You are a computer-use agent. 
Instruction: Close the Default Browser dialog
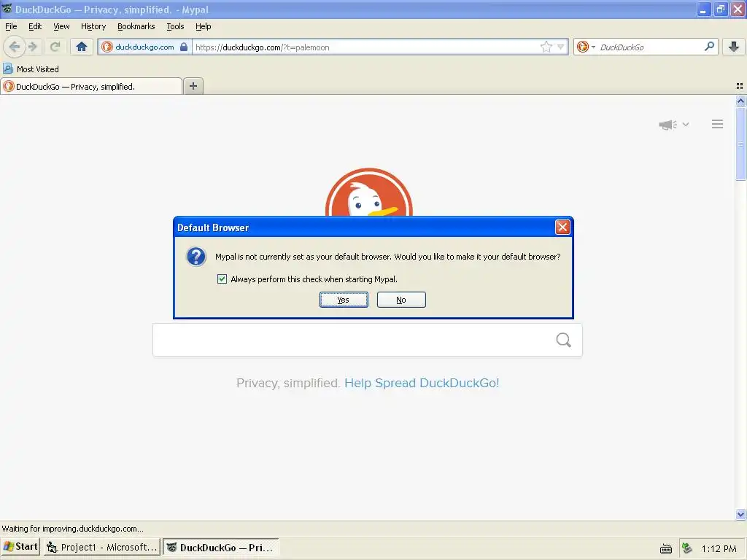[562, 227]
